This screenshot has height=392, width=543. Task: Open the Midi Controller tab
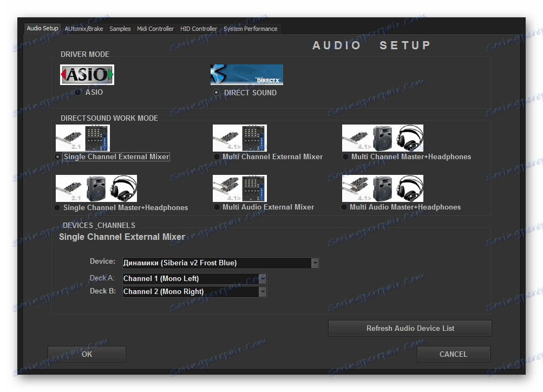click(155, 29)
